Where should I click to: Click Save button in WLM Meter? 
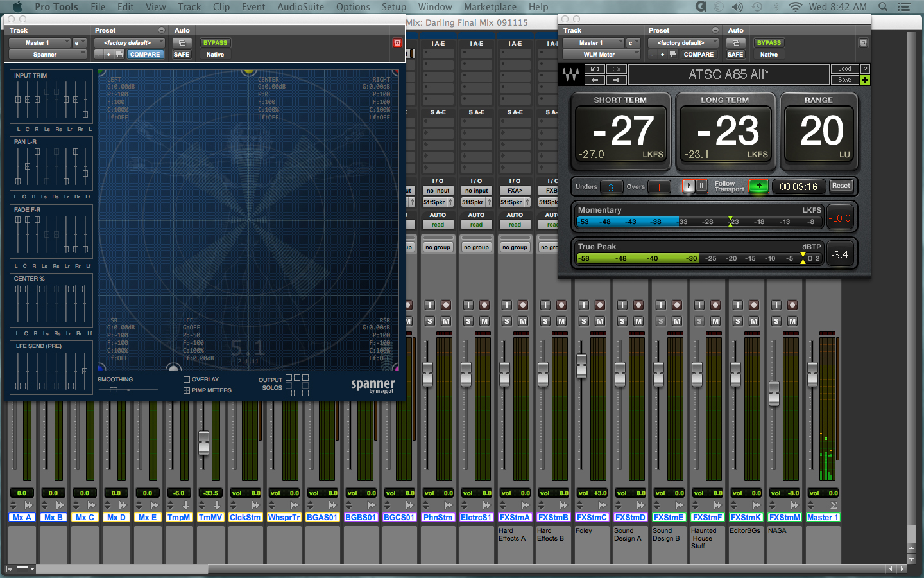click(844, 80)
